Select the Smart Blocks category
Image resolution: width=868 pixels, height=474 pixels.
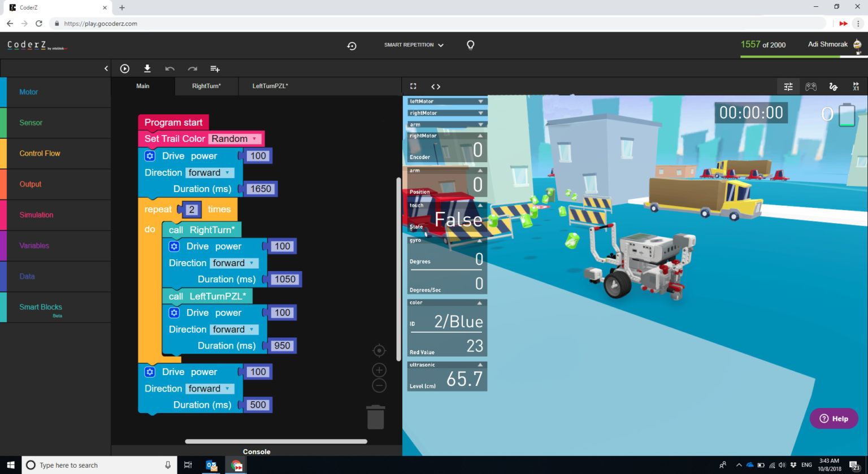click(x=40, y=307)
